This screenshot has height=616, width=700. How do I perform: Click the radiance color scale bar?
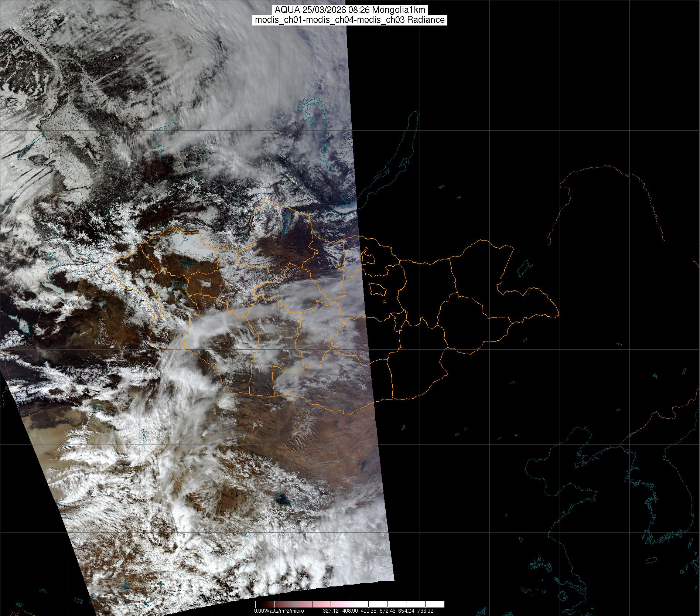350,605
